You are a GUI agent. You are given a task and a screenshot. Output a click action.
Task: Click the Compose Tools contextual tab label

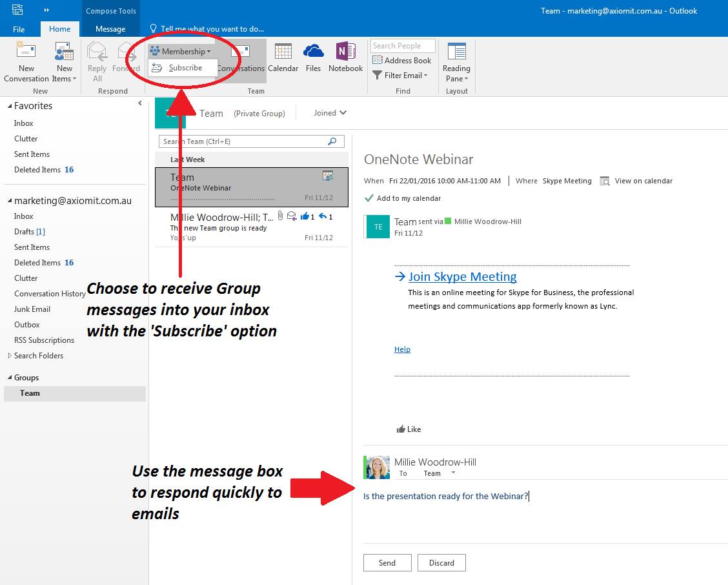coord(111,11)
